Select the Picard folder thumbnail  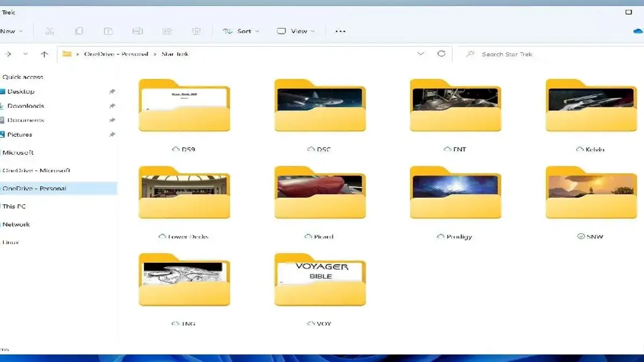click(320, 193)
